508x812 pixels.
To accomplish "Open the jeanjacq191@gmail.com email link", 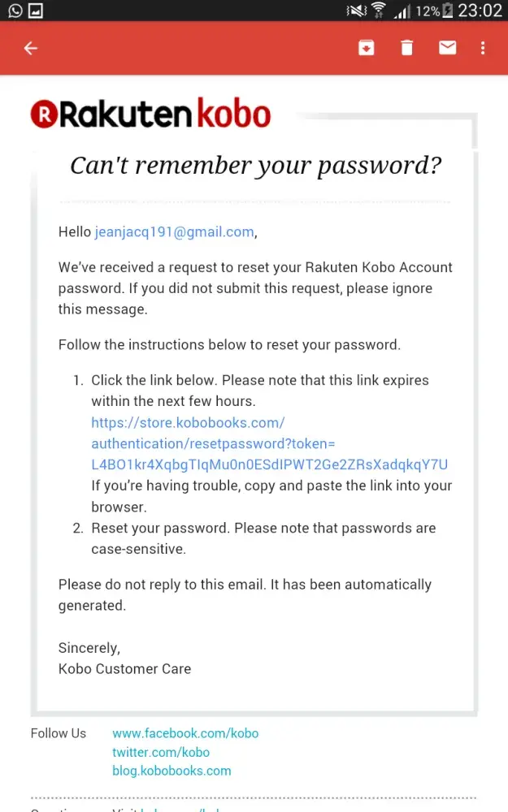I will pyautogui.click(x=174, y=232).
